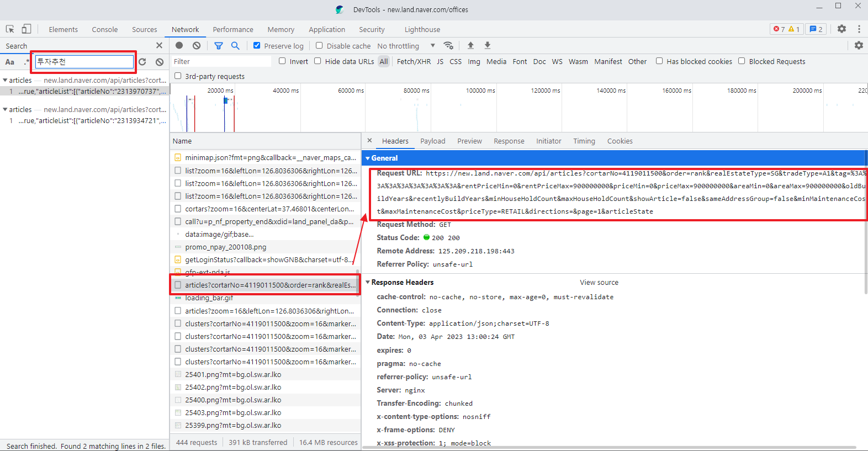Enable Has blocked cookies checkbox
The height and width of the screenshot is (451, 868).
pyautogui.click(x=659, y=61)
